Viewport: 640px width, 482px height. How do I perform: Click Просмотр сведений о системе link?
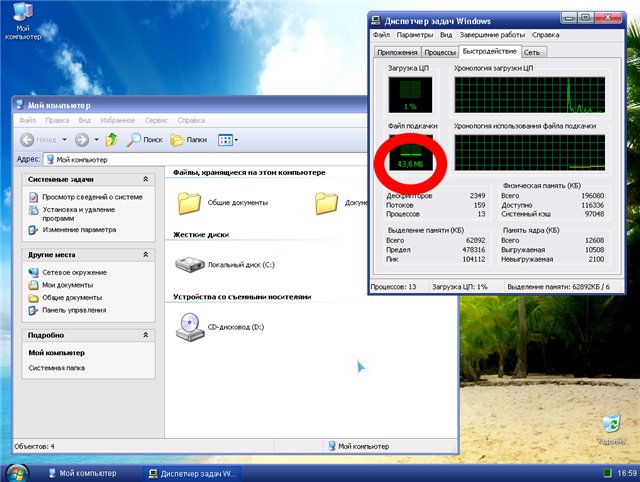pos(92,197)
